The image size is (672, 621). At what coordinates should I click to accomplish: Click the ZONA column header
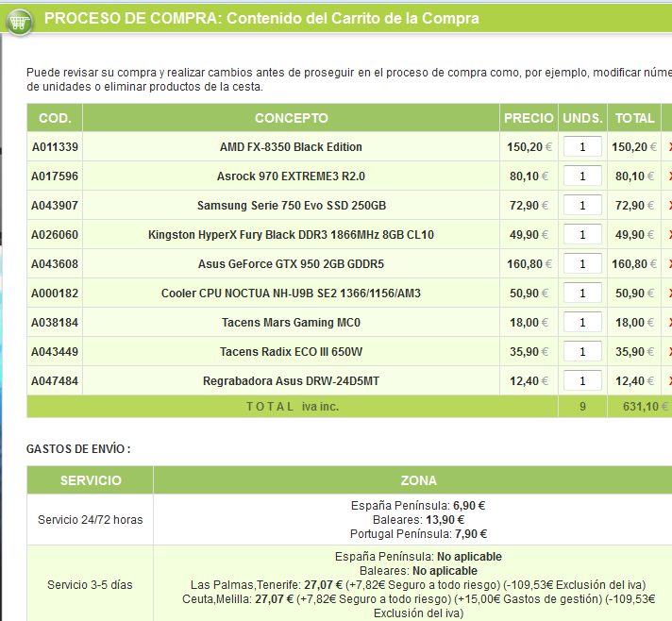tap(419, 480)
